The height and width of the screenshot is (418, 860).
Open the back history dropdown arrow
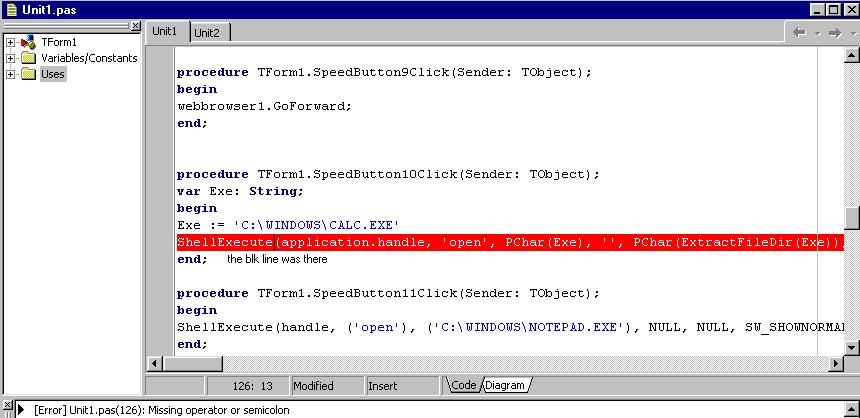click(816, 33)
